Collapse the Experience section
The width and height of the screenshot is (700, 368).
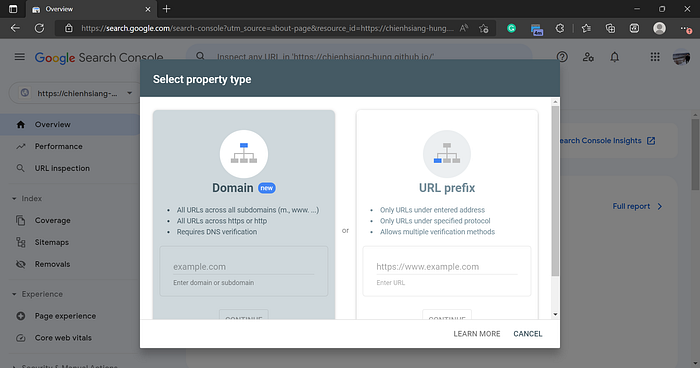(14, 294)
